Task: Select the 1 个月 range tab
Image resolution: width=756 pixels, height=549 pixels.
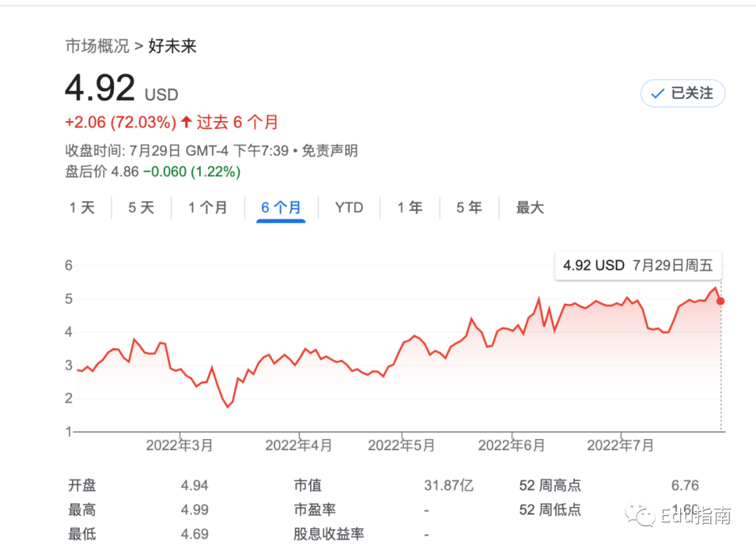Action: point(208,208)
